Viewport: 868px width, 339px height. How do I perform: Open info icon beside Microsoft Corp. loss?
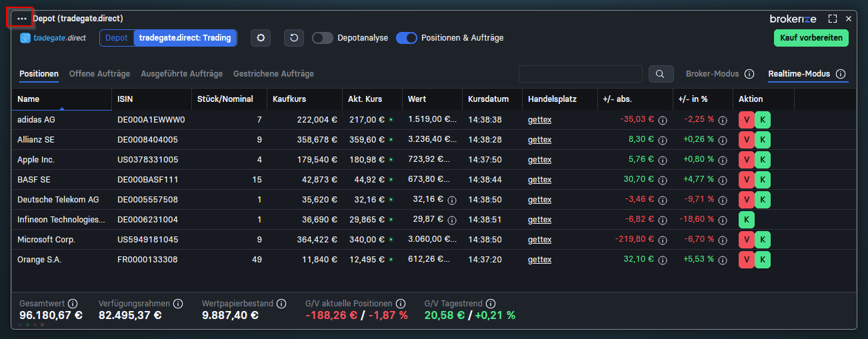pyautogui.click(x=663, y=240)
